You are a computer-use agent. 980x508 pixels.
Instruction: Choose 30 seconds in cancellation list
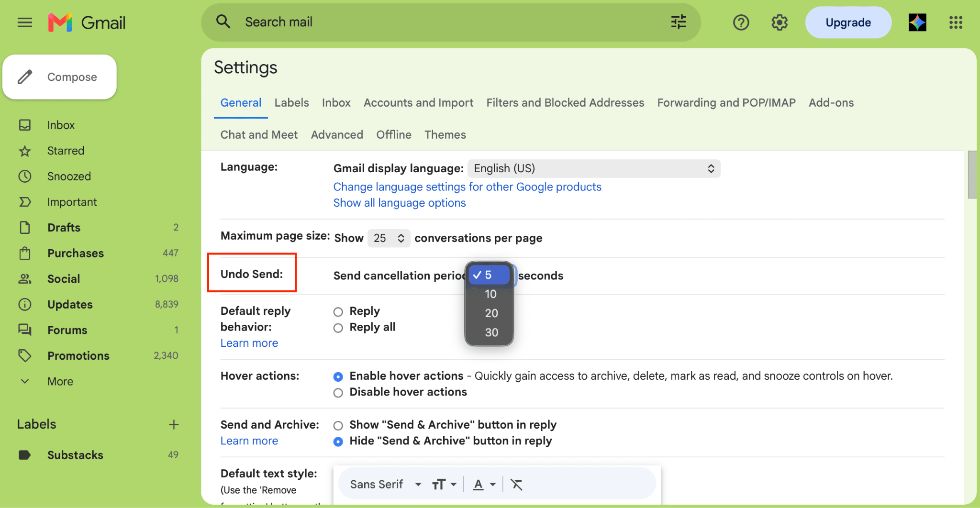[489, 332]
